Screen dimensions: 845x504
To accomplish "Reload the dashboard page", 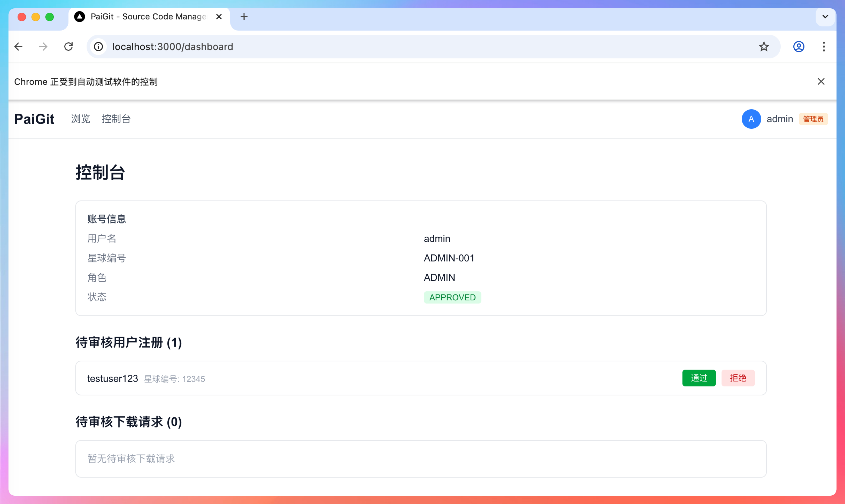I will tap(68, 47).
